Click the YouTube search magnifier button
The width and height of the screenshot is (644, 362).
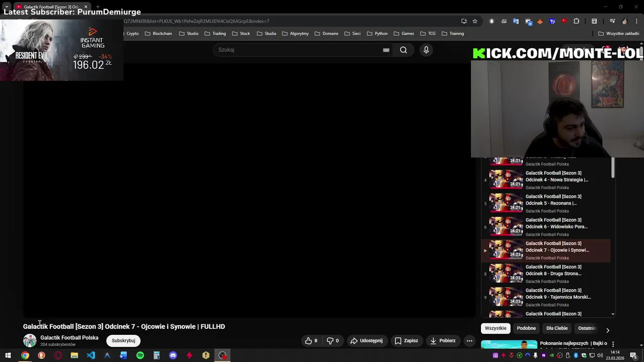pyautogui.click(x=403, y=50)
